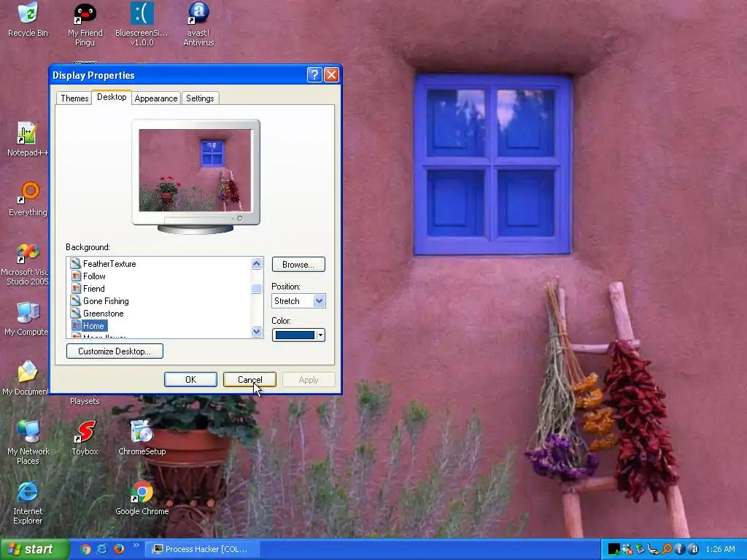This screenshot has width=747, height=560.
Task: Click the Safely Remove Hardware tray icon
Action: [640, 549]
